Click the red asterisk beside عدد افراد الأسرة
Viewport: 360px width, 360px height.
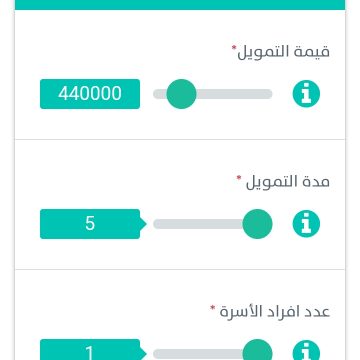pyautogui.click(x=212, y=308)
